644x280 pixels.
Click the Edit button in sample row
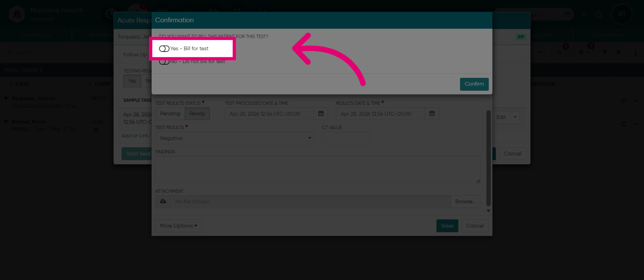[x=501, y=117]
